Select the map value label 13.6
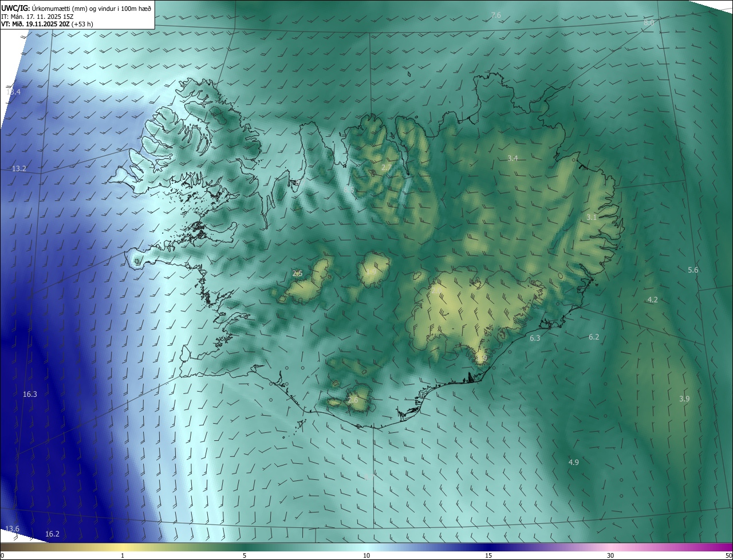This screenshot has height=560, width=733. pyautogui.click(x=12, y=529)
